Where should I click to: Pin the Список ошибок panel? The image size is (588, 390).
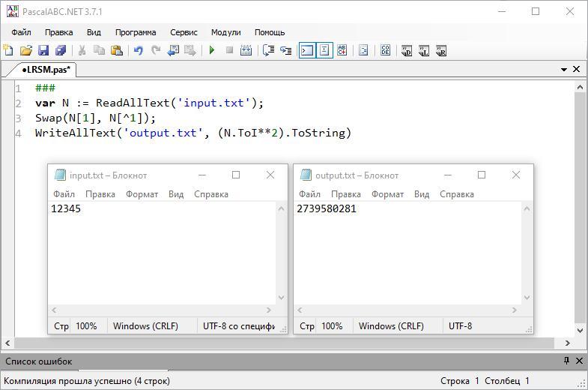(x=566, y=361)
